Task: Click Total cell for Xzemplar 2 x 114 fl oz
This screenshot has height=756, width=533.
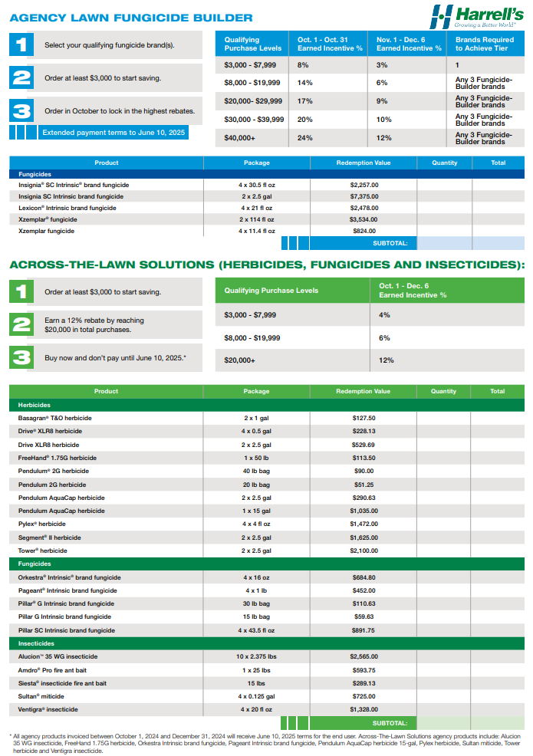Action: (x=498, y=219)
